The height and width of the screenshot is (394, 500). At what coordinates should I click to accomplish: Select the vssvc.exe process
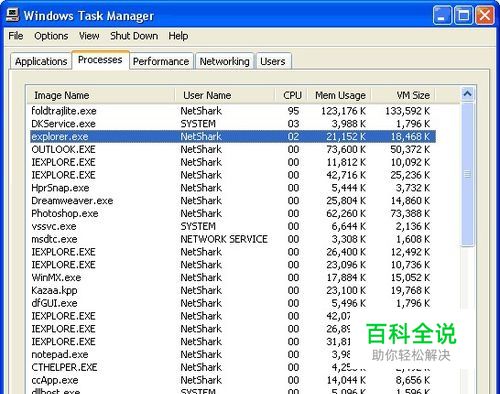pyautogui.click(x=233, y=226)
